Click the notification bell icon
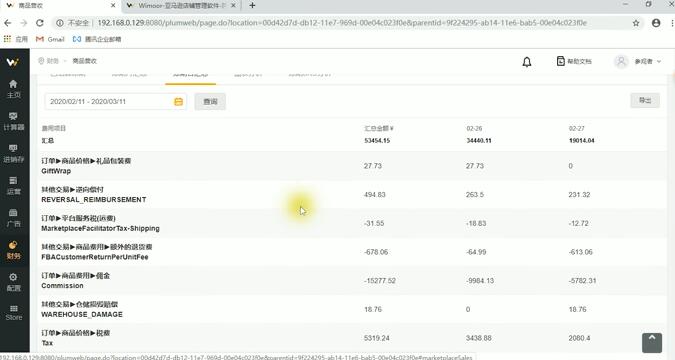Screen dimensions: 675x360 pos(526,62)
